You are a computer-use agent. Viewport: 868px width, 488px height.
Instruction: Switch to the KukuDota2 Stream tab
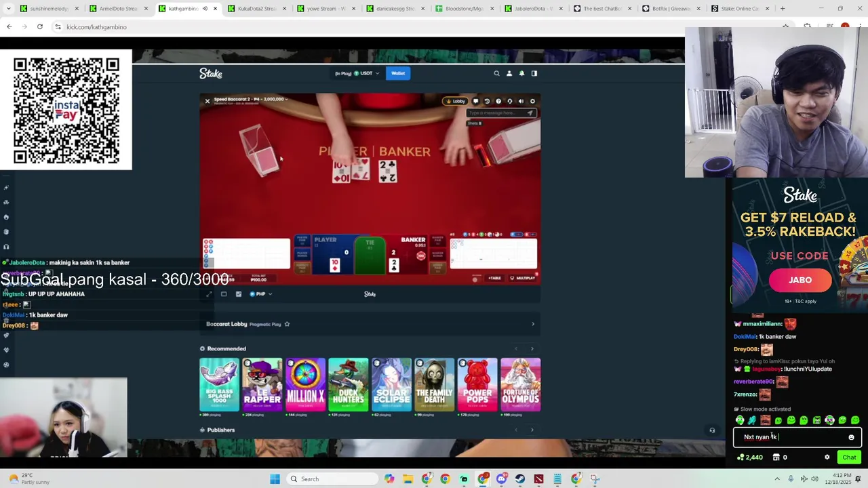[257, 9]
